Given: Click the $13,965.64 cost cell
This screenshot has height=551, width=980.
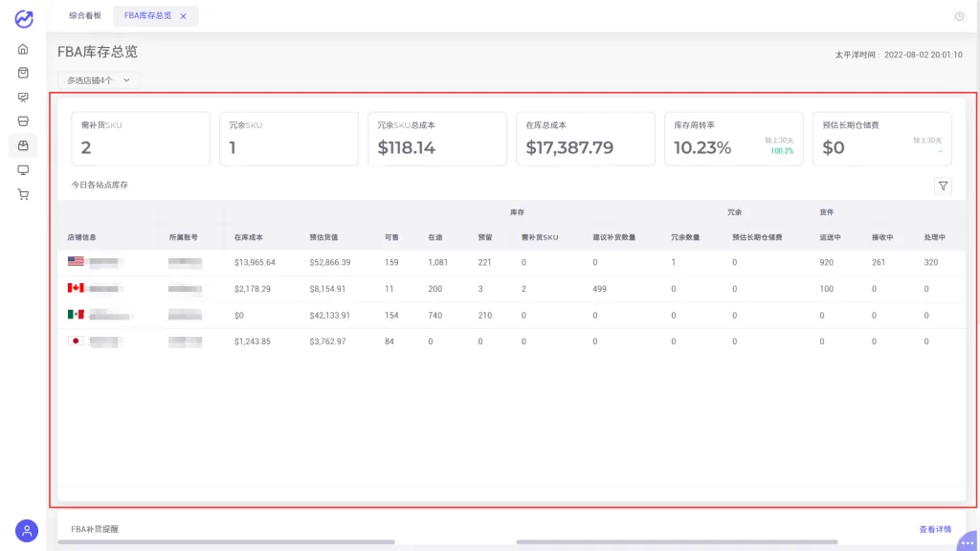Looking at the screenshot, I should pos(255,262).
